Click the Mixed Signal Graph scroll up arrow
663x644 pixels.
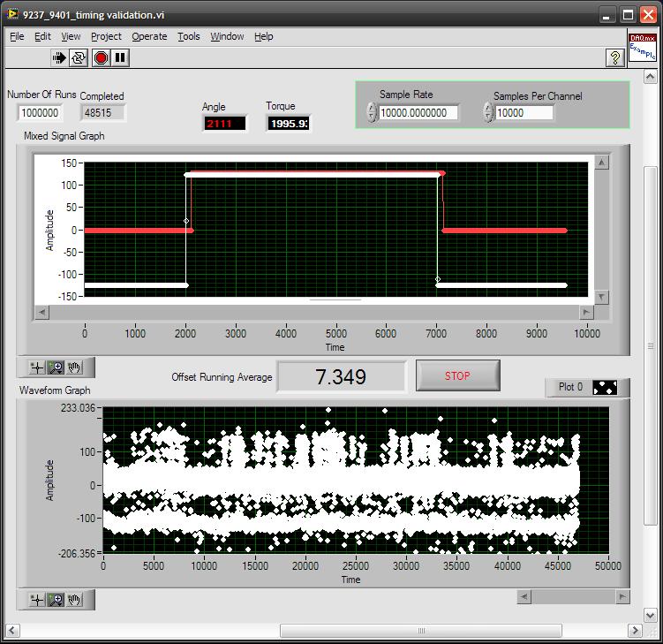pos(602,163)
